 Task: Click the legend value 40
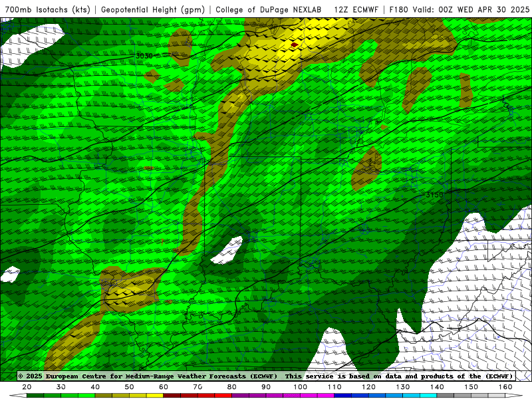[x=95, y=387]
